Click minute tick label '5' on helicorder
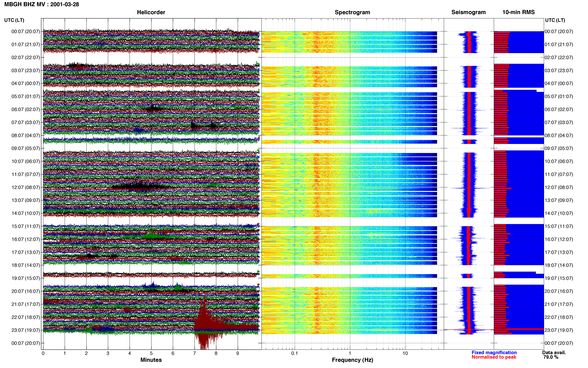The width and height of the screenshot is (588, 368). [x=151, y=353]
